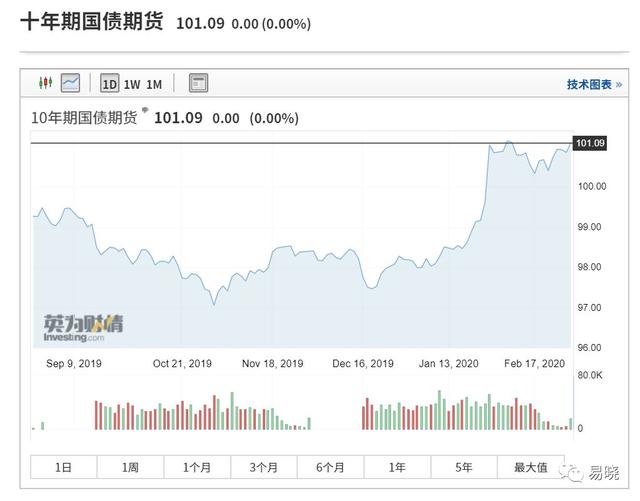Choose the 1个月 time range
640x501 pixels.
click(197, 467)
